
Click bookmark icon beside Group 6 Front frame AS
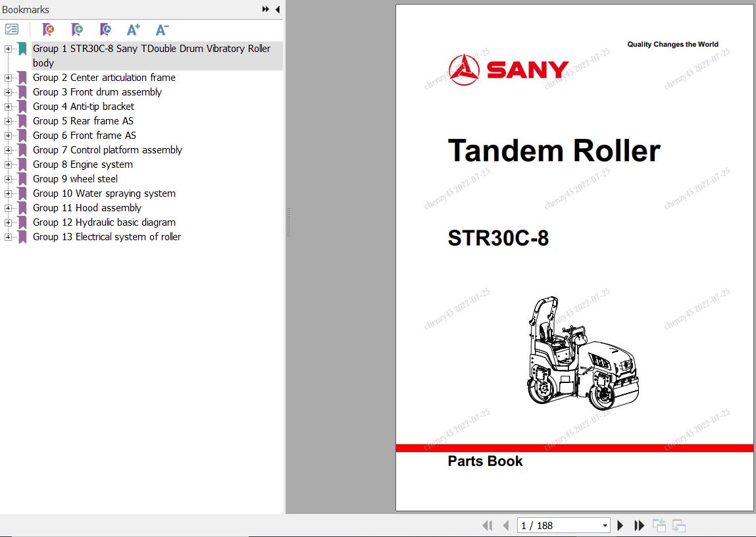click(22, 136)
